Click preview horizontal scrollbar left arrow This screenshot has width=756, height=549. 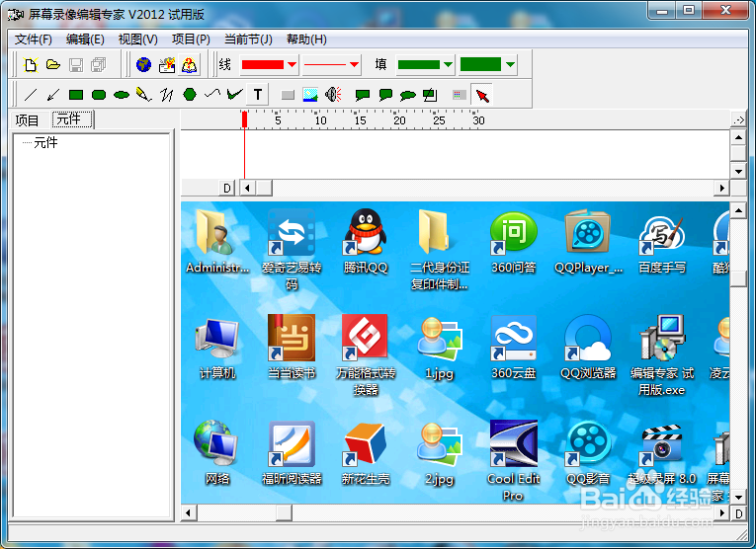189,513
